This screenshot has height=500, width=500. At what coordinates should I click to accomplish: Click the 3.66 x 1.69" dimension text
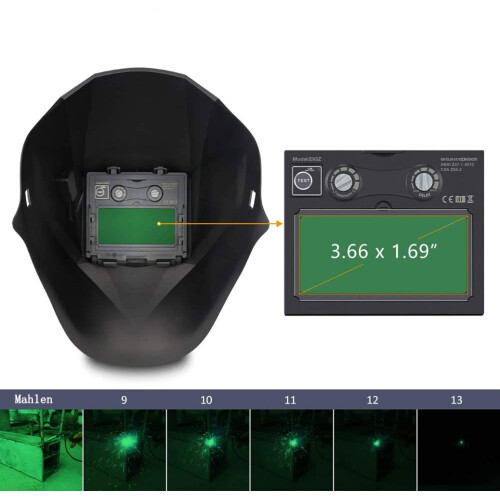point(384,251)
